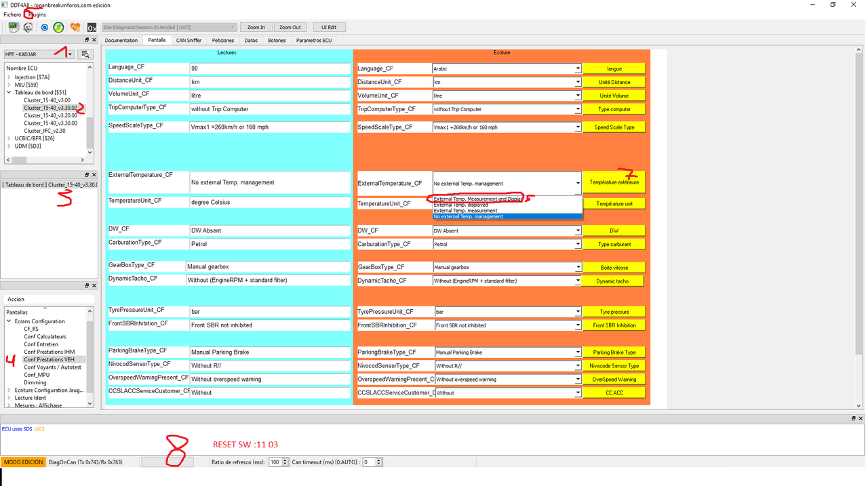Click the yellow langue write button
The image size is (868, 486).
coord(614,68)
